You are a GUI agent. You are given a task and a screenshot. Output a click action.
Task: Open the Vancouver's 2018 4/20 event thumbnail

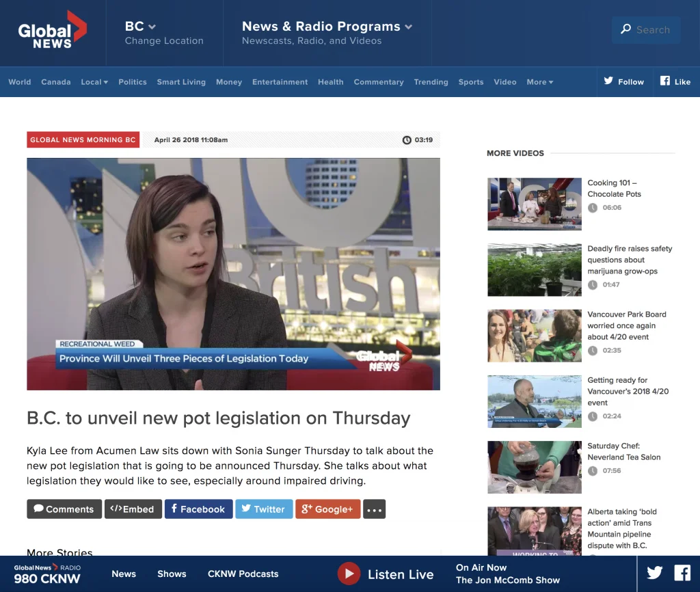pyautogui.click(x=535, y=401)
